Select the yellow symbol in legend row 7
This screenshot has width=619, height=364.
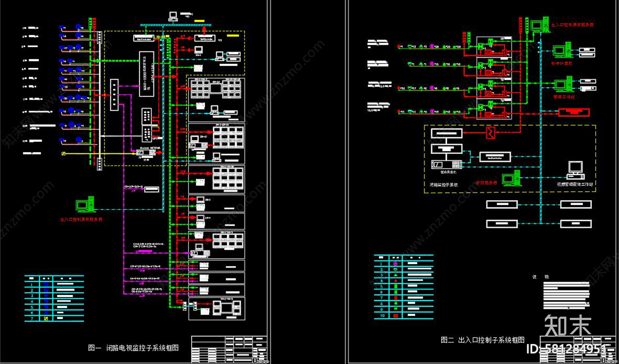point(46,318)
